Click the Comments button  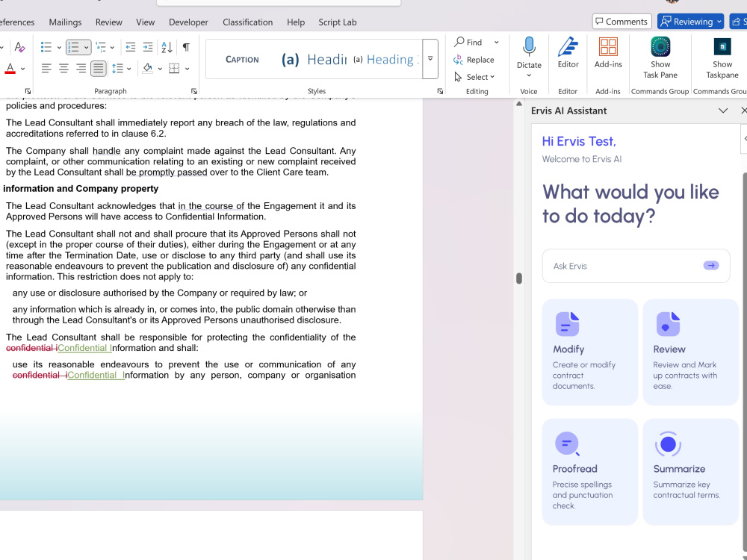tap(622, 22)
